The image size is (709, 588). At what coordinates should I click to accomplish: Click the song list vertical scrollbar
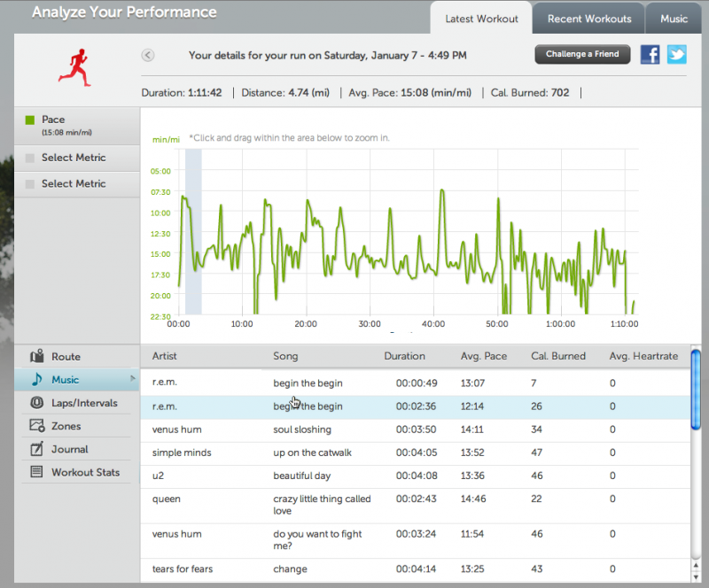696,390
